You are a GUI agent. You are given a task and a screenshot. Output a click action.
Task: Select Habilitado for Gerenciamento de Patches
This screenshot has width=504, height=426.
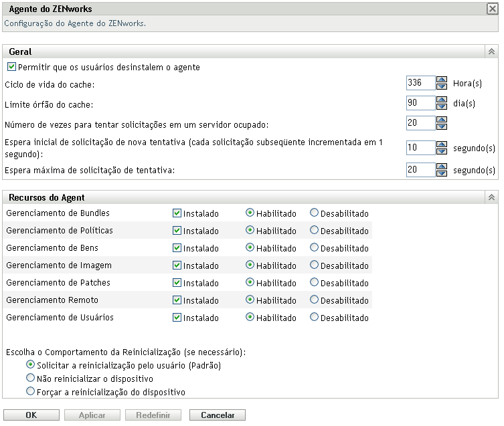tap(250, 282)
